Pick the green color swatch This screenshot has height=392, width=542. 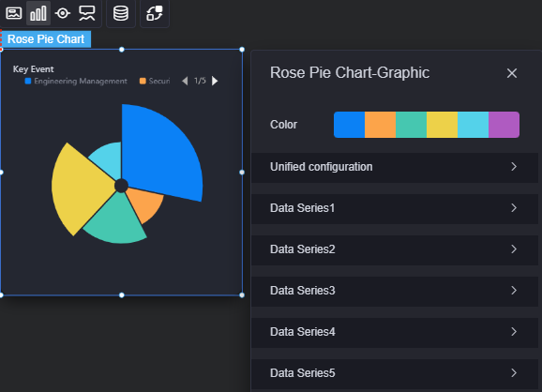point(411,125)
